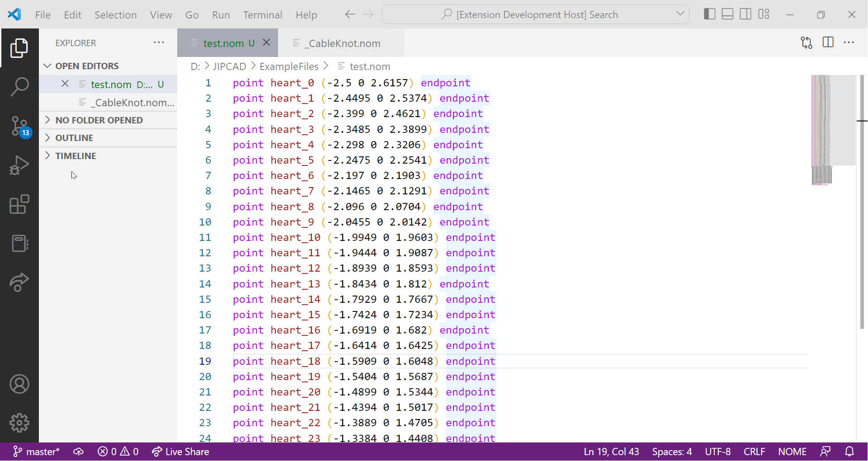Toggle Primary Side Bar visibility
Viewport: 868px width, 461px height.
[710, 14]
